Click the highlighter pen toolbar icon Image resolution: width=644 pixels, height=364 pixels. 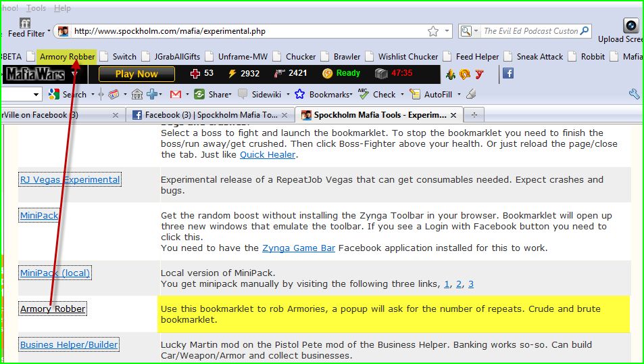click(471, 94)
